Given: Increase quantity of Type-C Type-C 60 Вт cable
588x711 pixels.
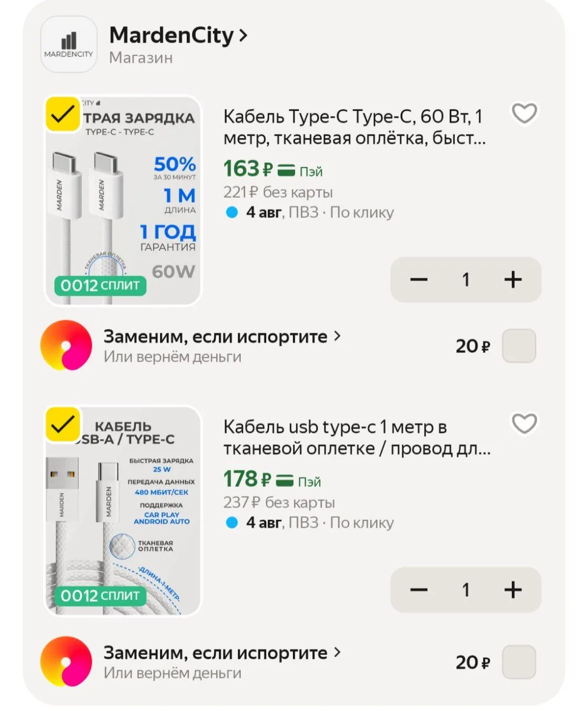Looking at the screenshot, I should (x=513, y=279).
